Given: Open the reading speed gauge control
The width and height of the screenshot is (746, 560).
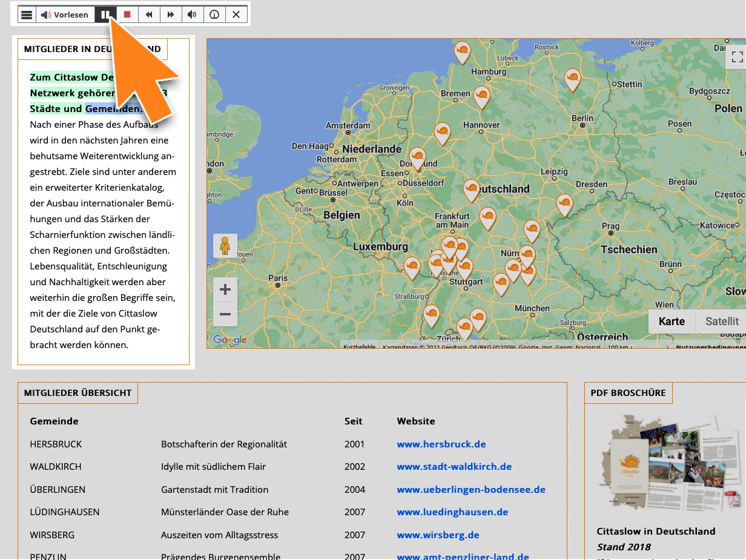Looking at the screenshot, I should [x=214, y=15].
